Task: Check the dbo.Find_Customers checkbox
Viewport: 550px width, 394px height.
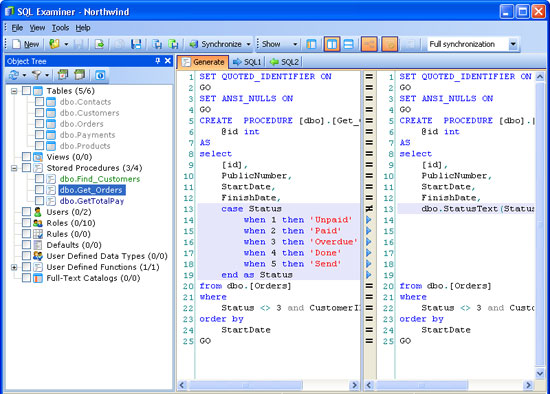Action: (39, 179)
